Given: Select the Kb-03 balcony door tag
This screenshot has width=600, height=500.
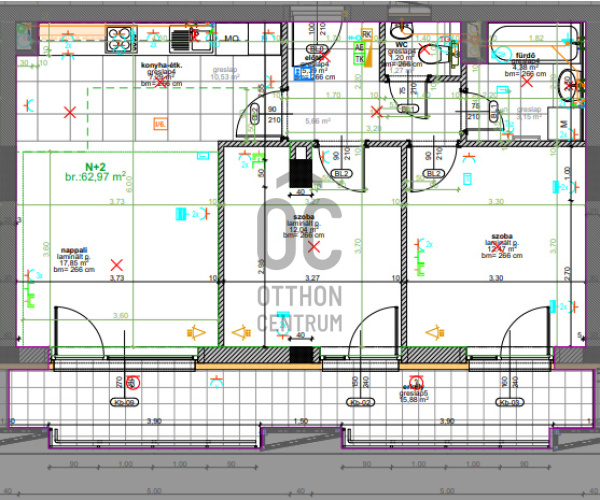Looking at the screenshot, I should 509,402.
